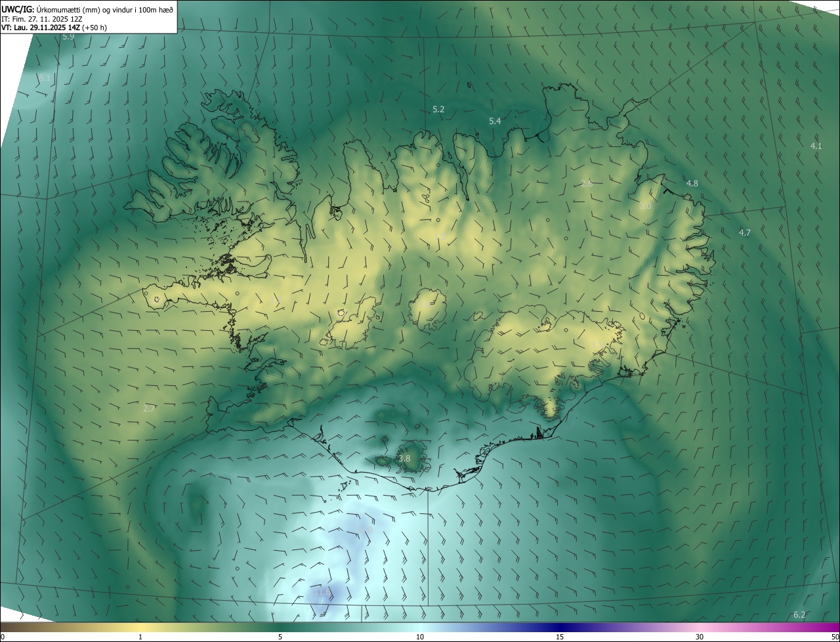Click the 15 tick on the color scale

coord(560,637)
